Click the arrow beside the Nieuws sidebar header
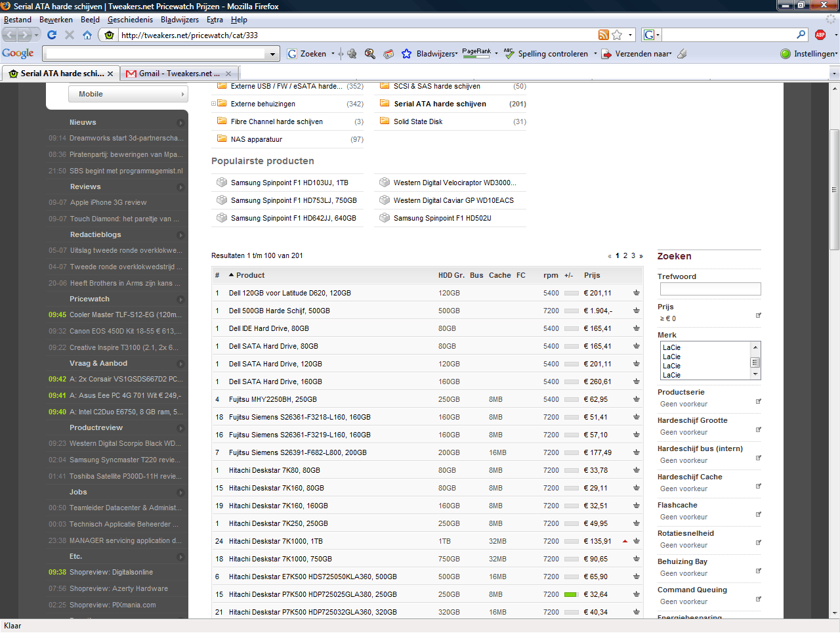The width and height of the screenshot is (840, 633). click(180, 123)
